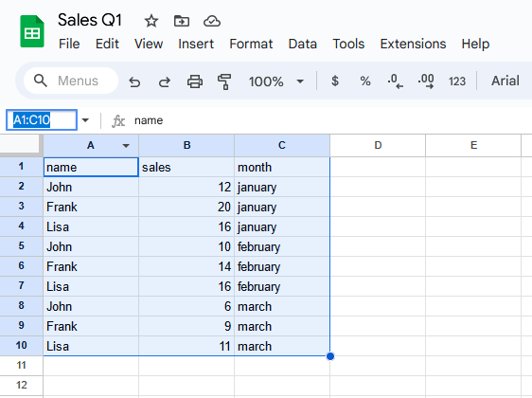532x398 pixels.
Task: Open the File menu
Action: click(69, 44)
